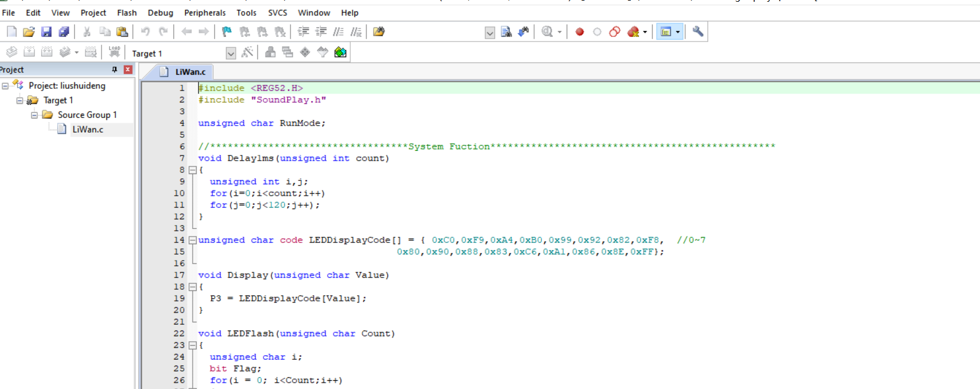Image resolution: width=980 pixels, height=389 pixels.
Task: Insert a bookmark with blue flag icon
Action: pos(227,32)
